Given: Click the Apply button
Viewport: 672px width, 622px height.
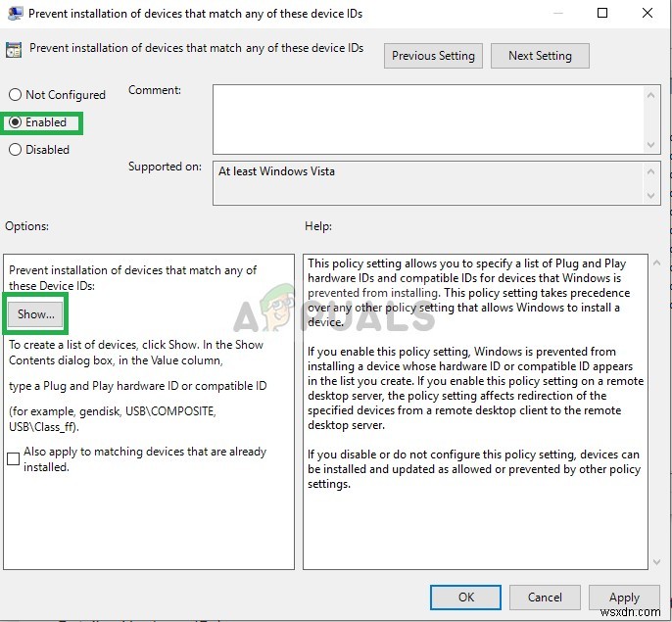Looking at the screenshot, I should [624, 598].
